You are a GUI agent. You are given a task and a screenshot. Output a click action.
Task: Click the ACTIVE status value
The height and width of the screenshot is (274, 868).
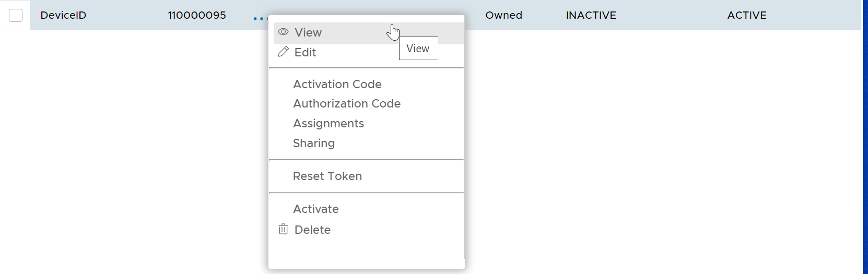point(747,15)
